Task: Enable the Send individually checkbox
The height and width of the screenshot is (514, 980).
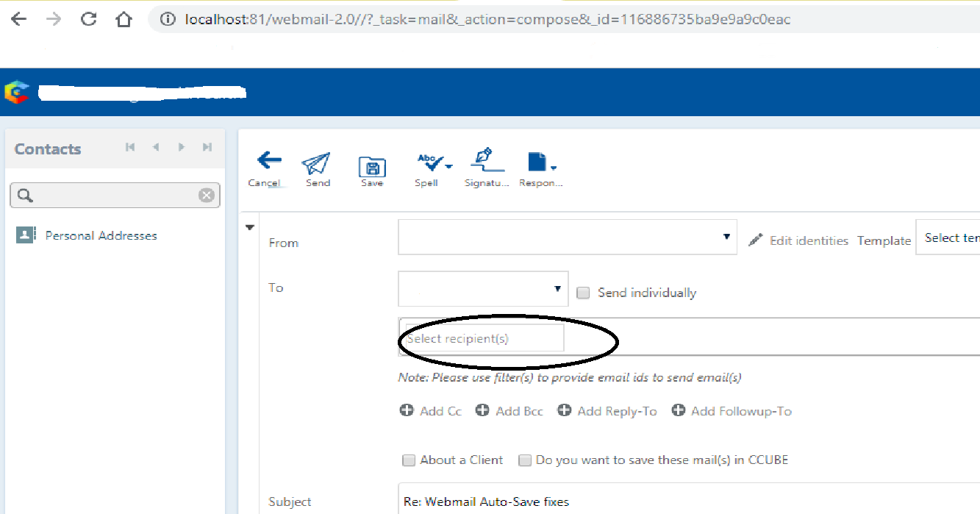Action: (x=582, y=293)
